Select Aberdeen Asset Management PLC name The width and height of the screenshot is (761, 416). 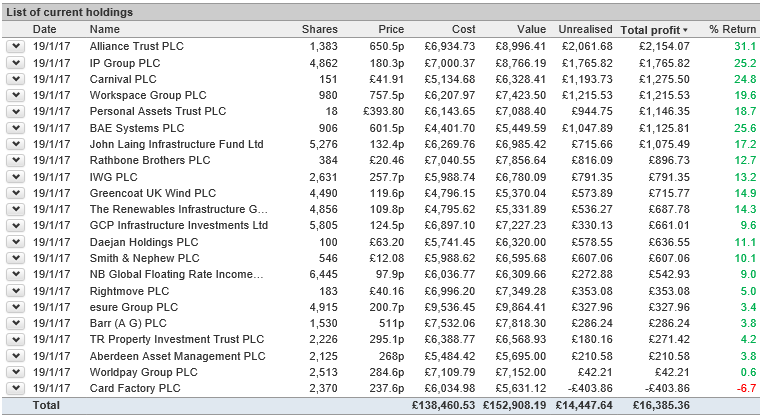[x=178, y=356]
